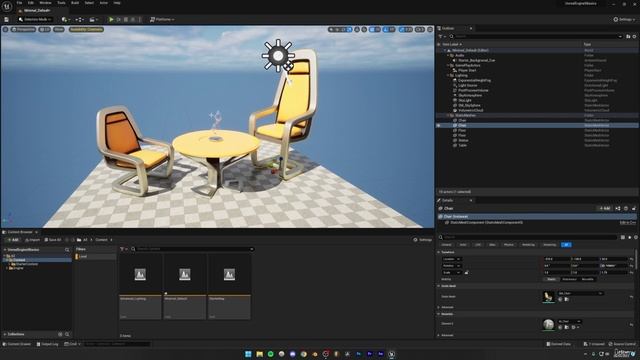This screenshot has width=640, height=360.
Task: Open Content Browser filter icon beside search
Action: point(124,249)
